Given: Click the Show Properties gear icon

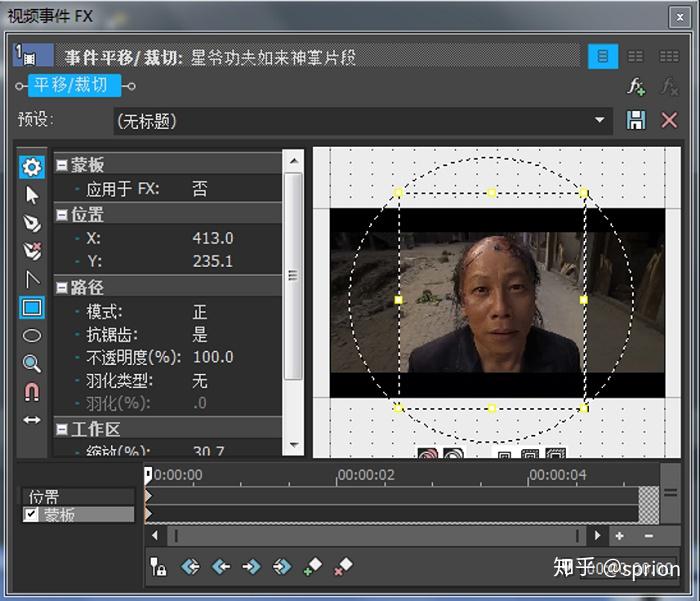Looking at the screenshot, I should pos(32,167).
